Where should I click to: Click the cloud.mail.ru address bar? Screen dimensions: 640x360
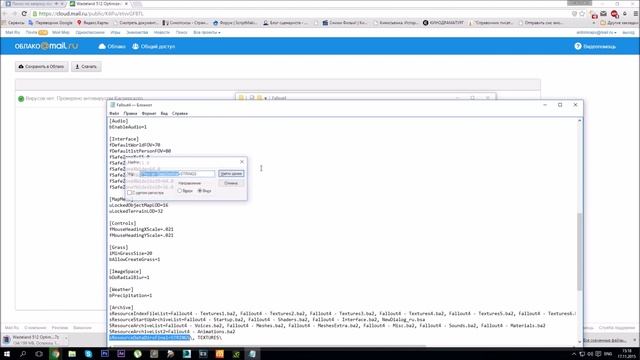pos(302,13)
